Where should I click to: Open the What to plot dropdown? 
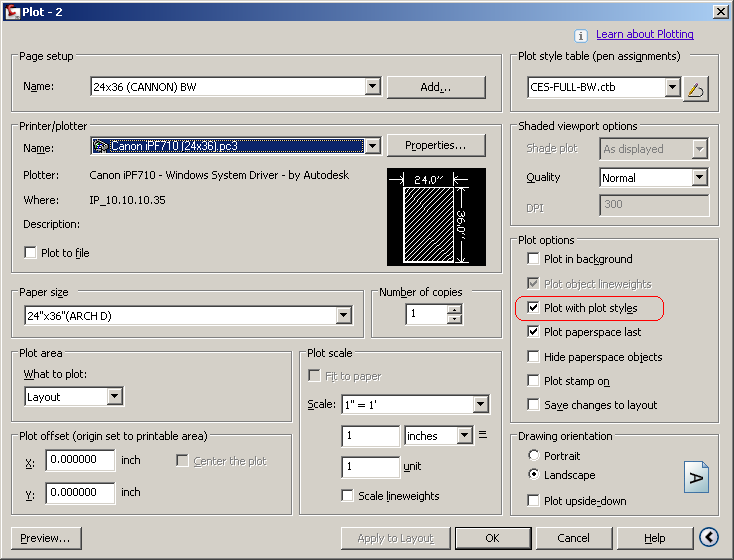pos(114,397)
